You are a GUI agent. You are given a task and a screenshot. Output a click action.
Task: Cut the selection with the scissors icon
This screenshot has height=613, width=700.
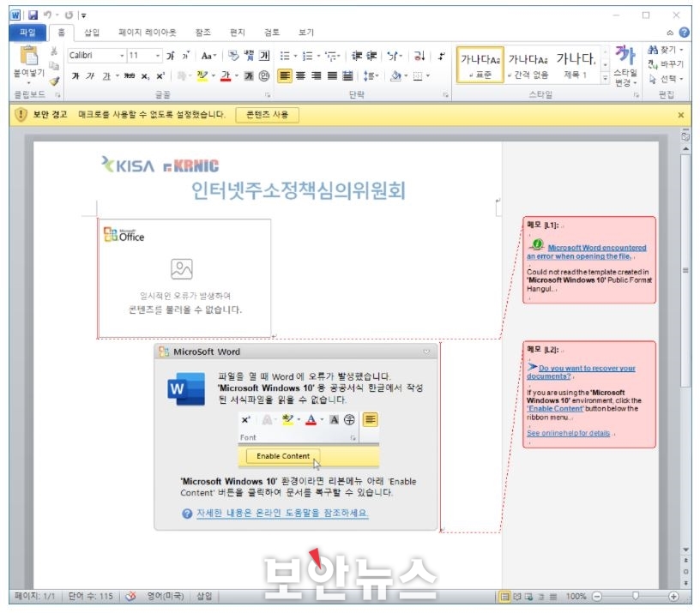[53, 51]
